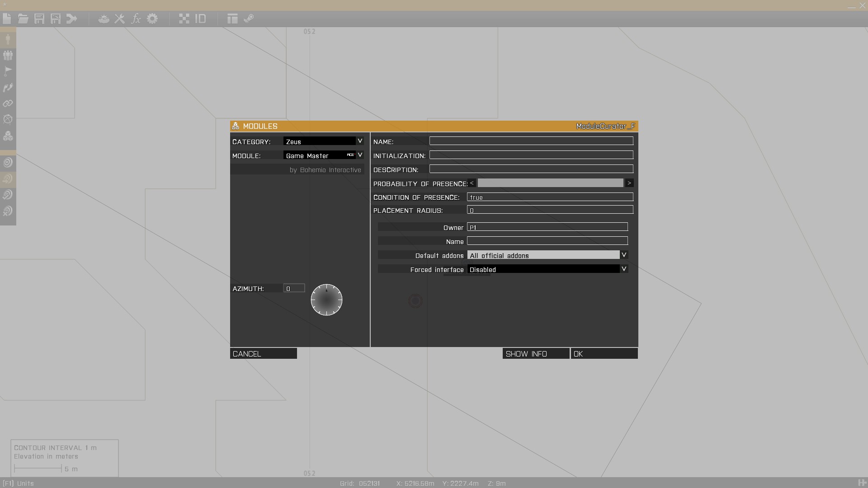868x488 pixels.
Task: Open the Steam Workshop publish icon
Action: pos(249,19)
